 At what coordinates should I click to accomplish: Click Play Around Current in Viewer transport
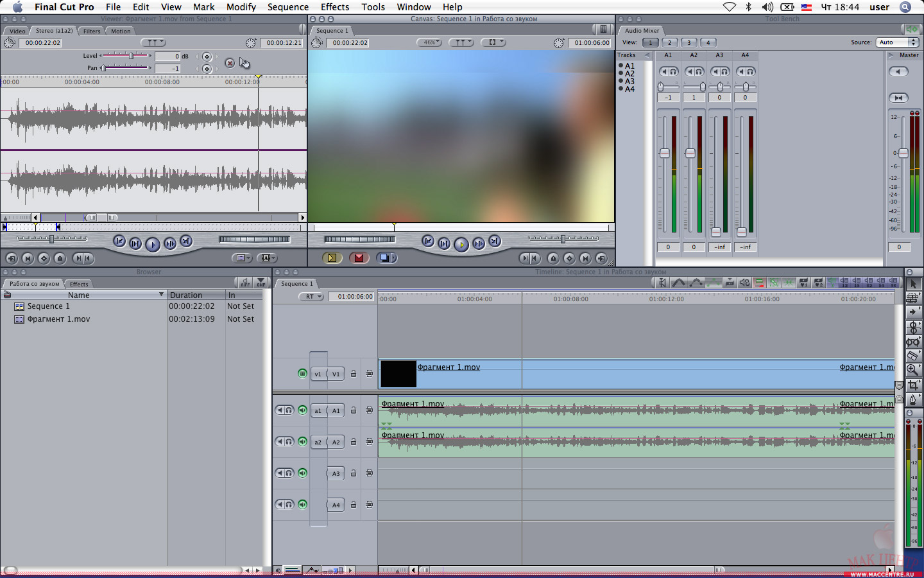coord(170,243)
